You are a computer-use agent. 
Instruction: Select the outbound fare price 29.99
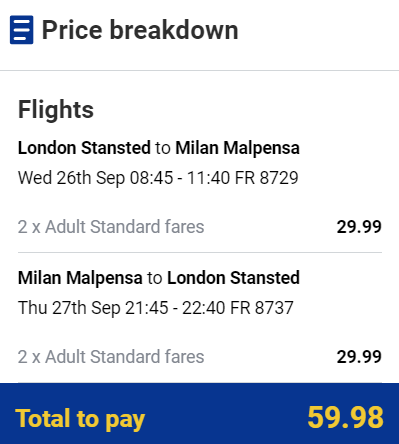(x=359, y=227)
